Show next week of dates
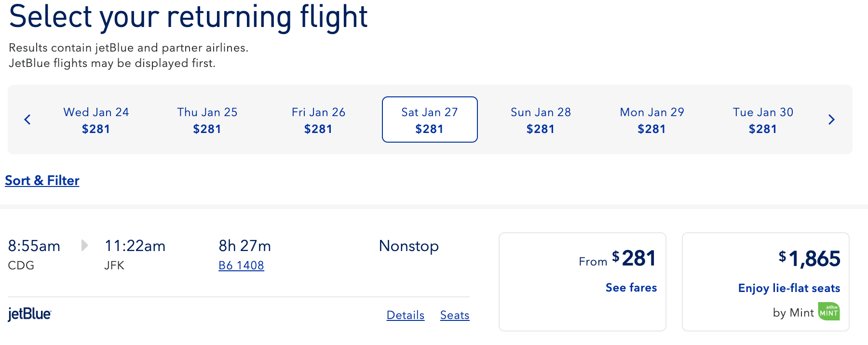 coord(831,119)
